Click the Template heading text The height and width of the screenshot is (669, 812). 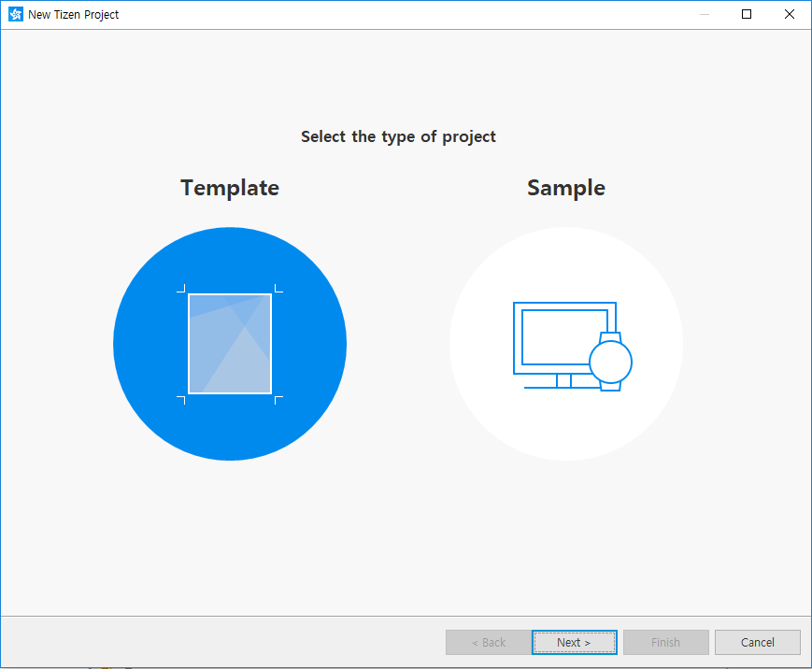point(230,187)
